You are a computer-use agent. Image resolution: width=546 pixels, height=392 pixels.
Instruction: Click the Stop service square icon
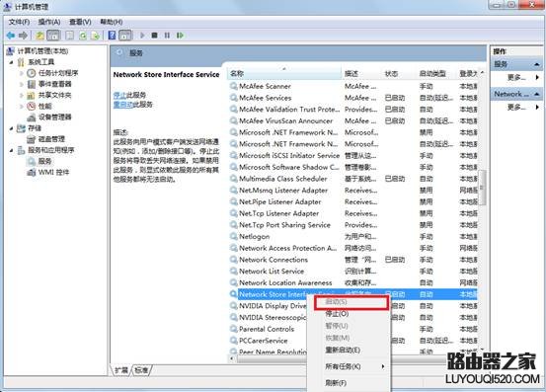(155, 36)
